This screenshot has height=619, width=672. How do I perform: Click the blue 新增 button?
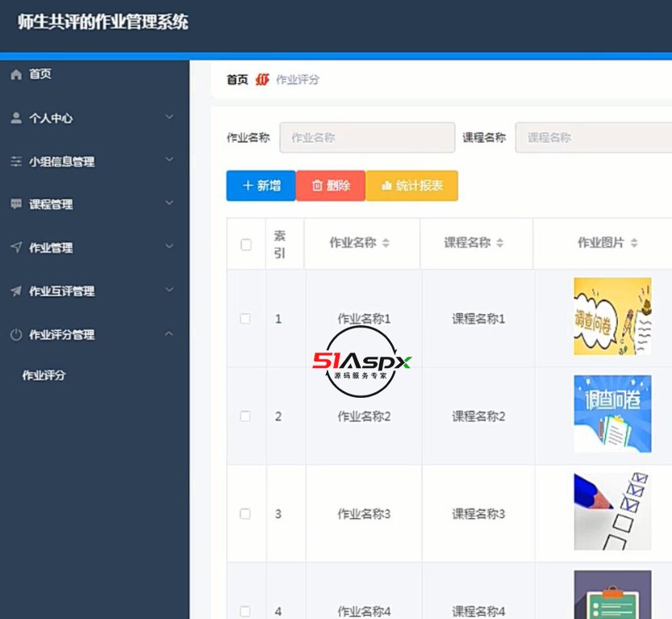[x=261, y=186]
